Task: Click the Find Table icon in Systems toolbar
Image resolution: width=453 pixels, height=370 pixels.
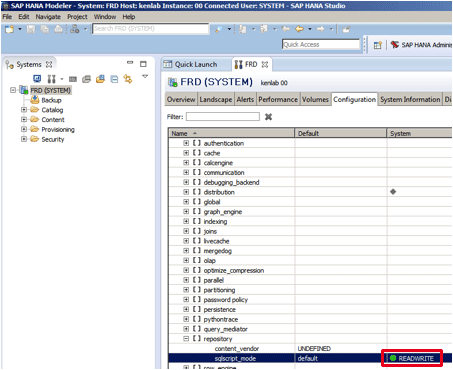Action: pos(86,79)
